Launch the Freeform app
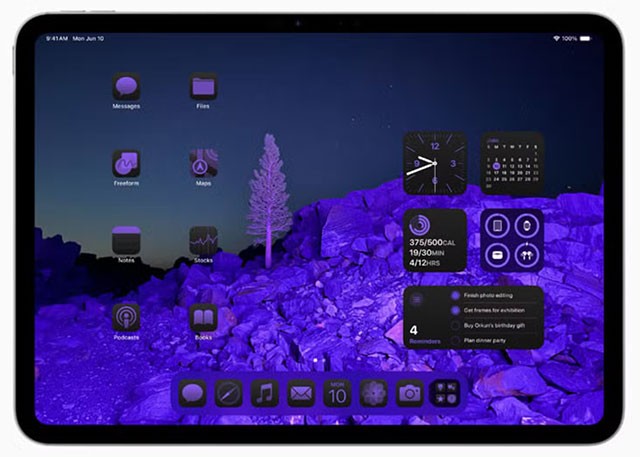This screenshot has height=457, width=640. 126,163
